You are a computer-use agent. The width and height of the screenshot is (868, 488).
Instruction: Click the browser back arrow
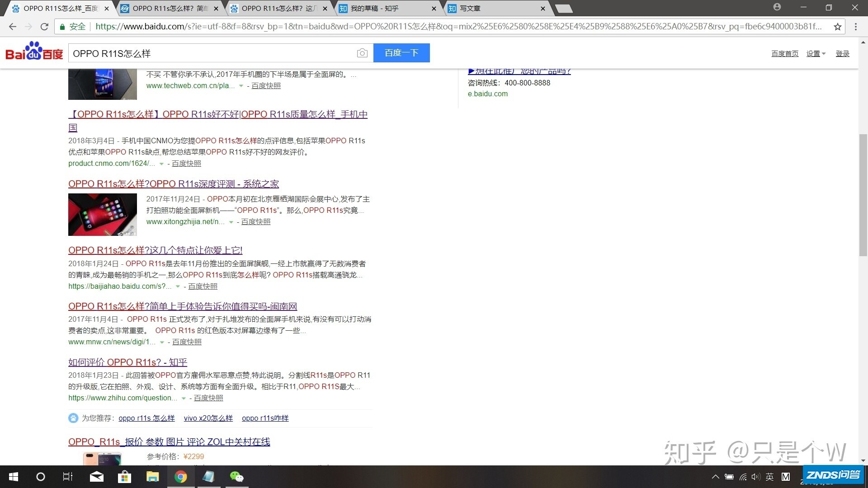click(13, 27)
